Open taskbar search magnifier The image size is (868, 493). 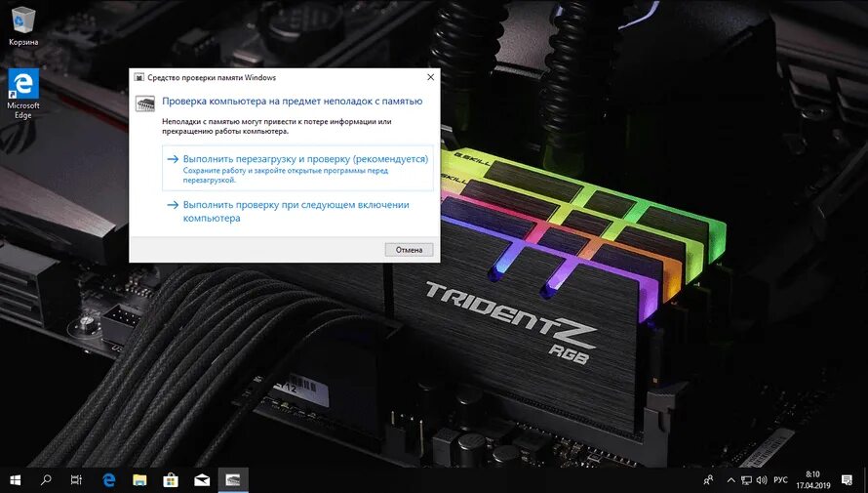click(x=46, y=479)
